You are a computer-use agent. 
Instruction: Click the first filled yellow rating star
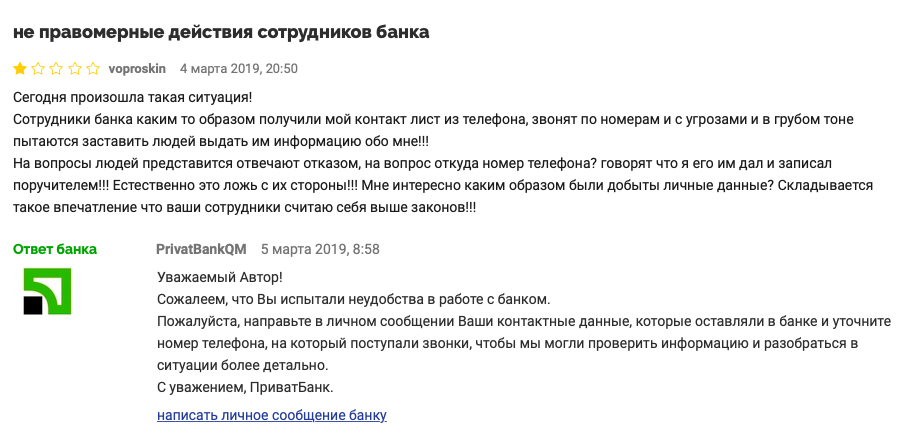(21, 69)
